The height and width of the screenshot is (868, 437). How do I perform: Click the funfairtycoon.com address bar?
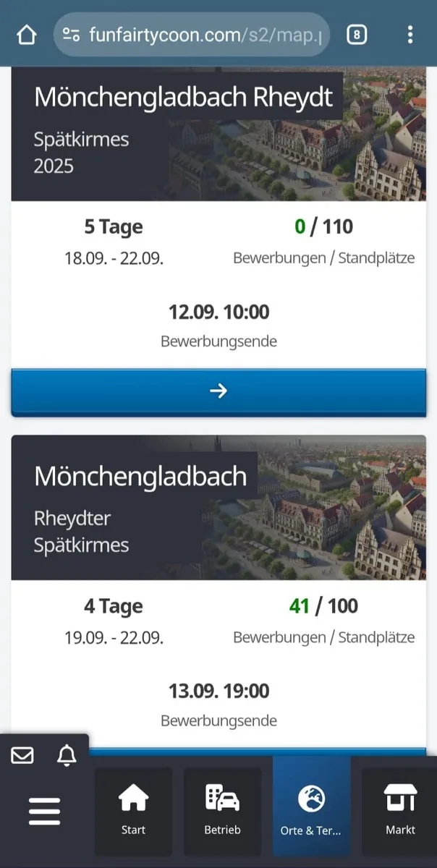tap(206, 35)
